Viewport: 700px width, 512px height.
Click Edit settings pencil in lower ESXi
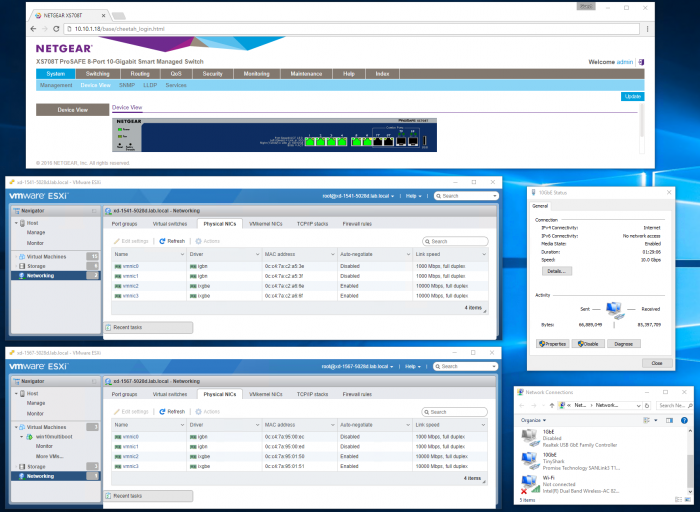pos(117,412)
